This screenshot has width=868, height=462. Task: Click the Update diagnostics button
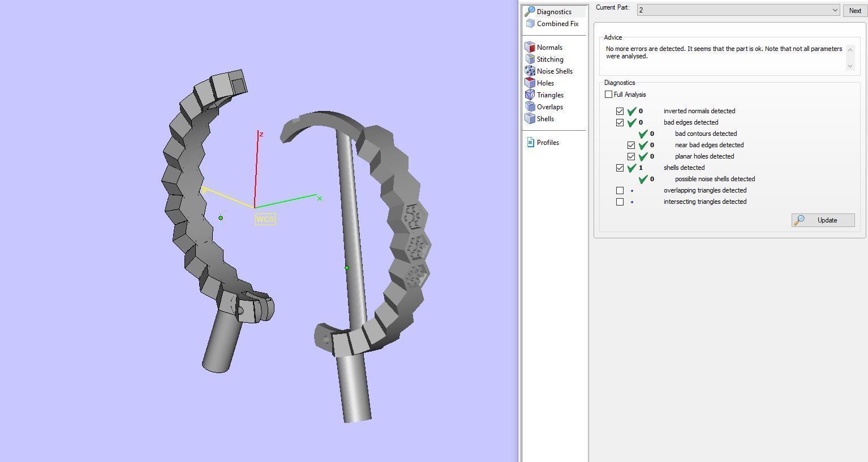point(823,220)
